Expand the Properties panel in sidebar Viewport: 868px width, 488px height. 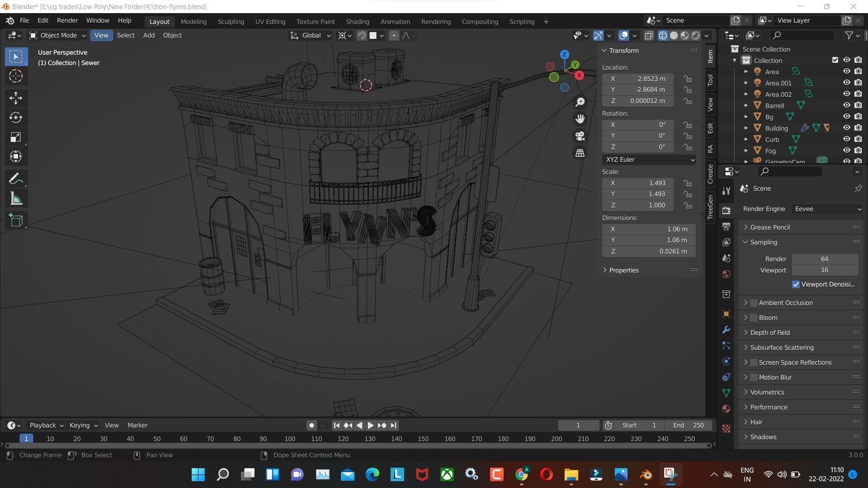(x=649, y=270)
